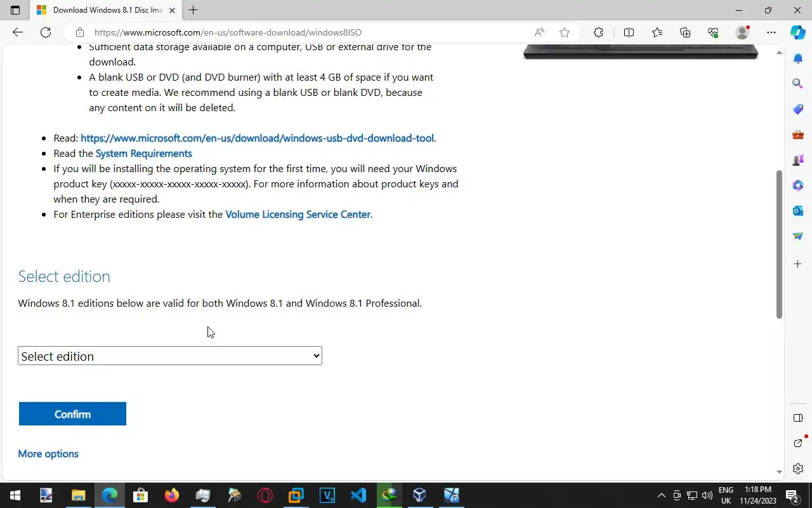Viewport: 812px width, 508px height.
Task: Open the windows-usb-dvd-download-tool link
Action: pos(257,138)
